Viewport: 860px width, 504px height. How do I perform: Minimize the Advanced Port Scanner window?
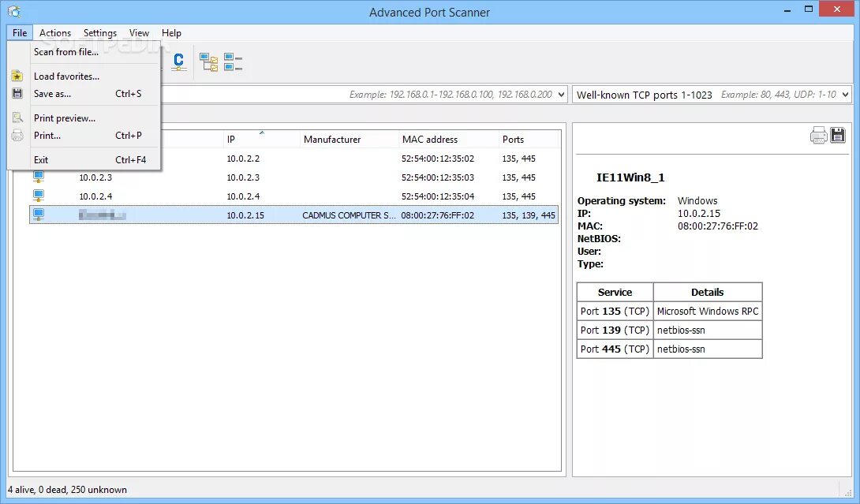[787, 10]
